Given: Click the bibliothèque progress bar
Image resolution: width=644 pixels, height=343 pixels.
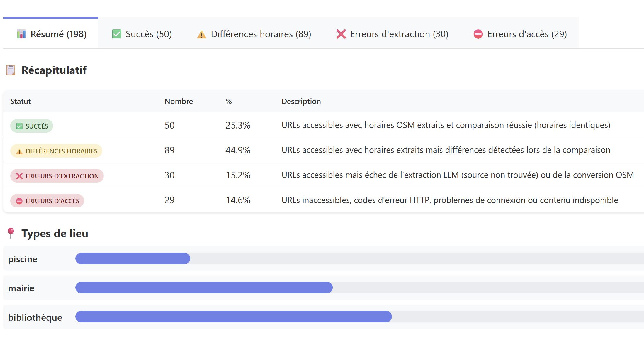Looking at the screenshot, I should [x=360, y=317].
